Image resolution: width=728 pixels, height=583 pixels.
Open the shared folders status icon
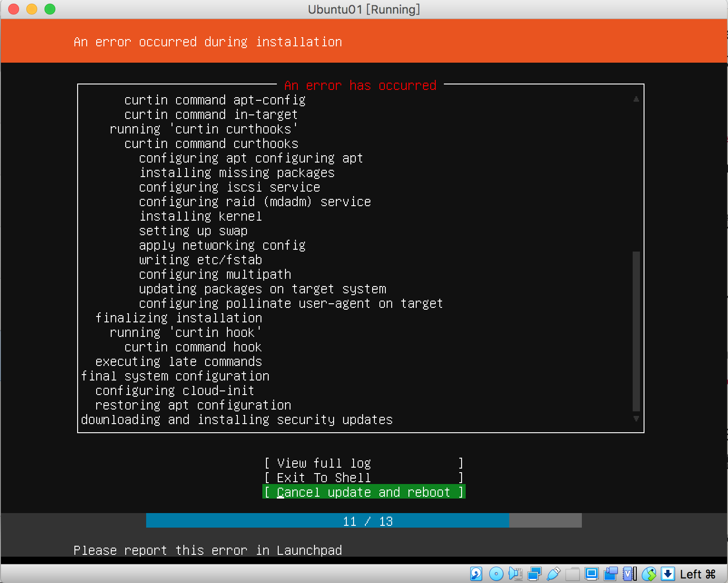click(x=573, y=574)
